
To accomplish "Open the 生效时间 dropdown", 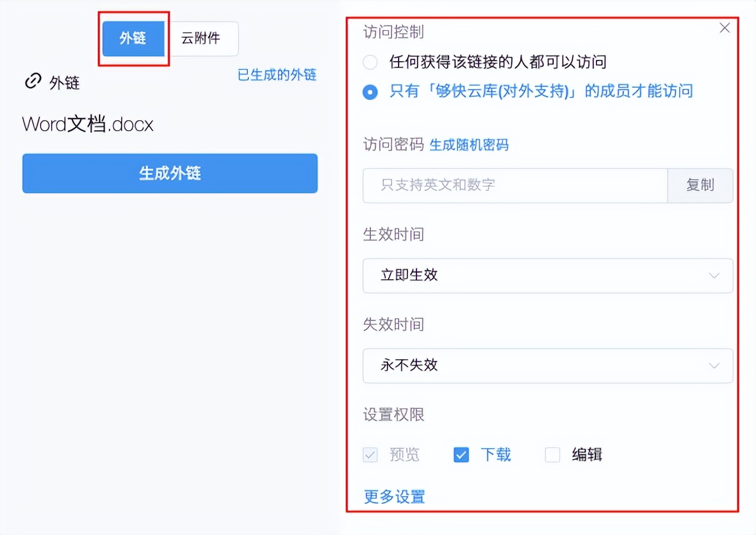I will 548,275.
